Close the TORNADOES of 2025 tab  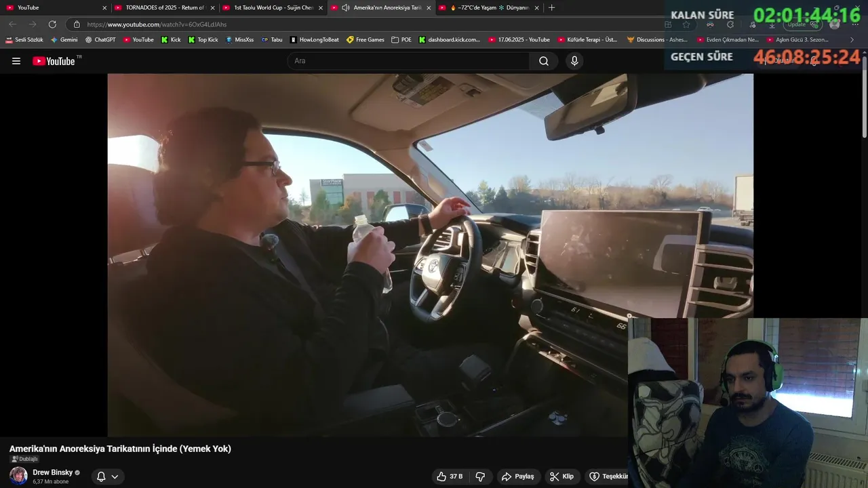(x=212, y=7)
